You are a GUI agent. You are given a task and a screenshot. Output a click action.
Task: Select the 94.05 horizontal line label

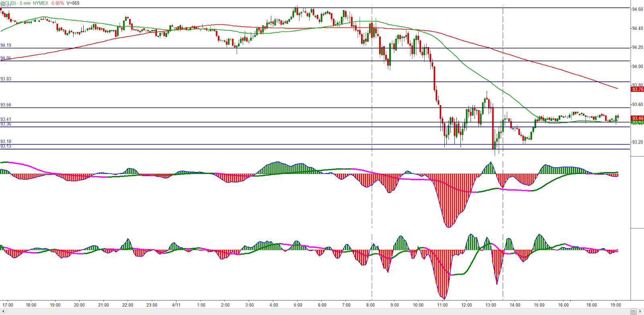[x=6, y=58]
